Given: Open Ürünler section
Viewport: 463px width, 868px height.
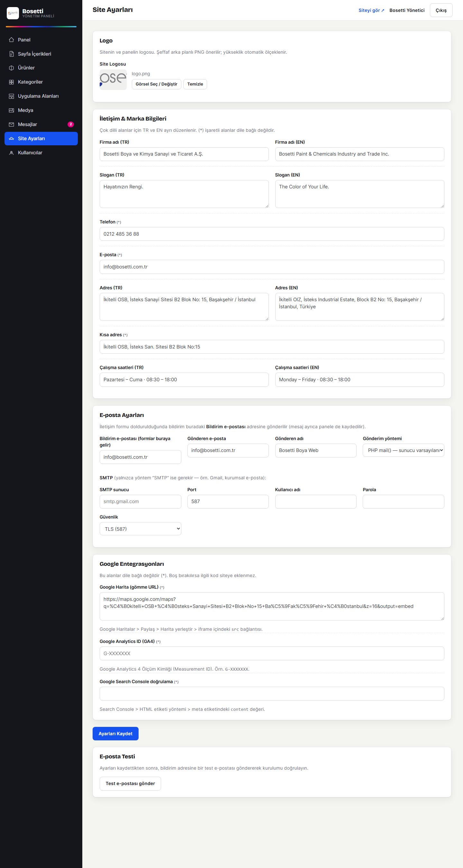Looking at the screenshot, I should [41, 68].
